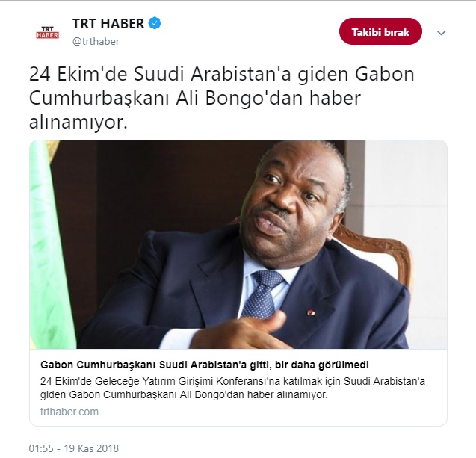Click the TRT HABER account name
476x458 pixels.
pos(108,24)
